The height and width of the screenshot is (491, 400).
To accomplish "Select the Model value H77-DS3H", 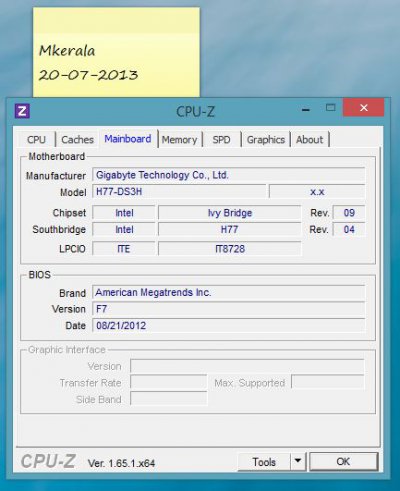I will [x=179, y=192].
